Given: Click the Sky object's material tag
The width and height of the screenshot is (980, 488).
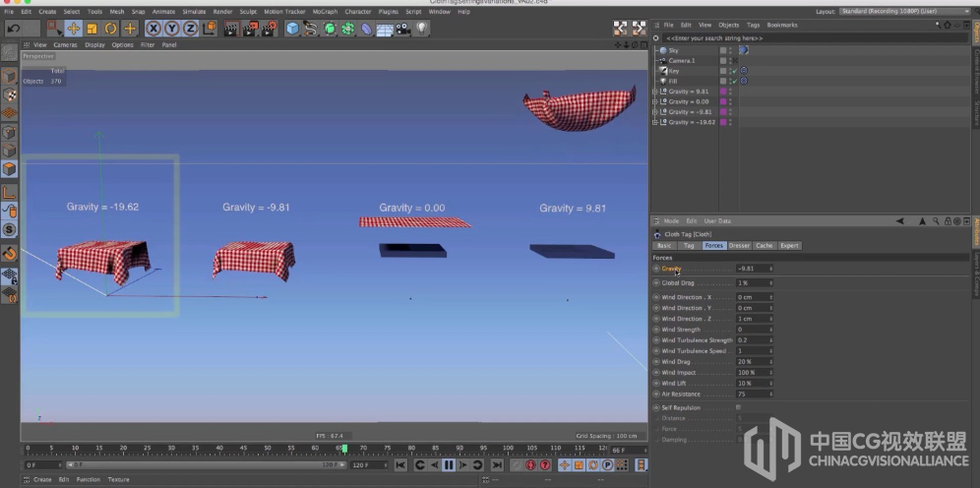Looking at the screenshot, I should 744,50.
